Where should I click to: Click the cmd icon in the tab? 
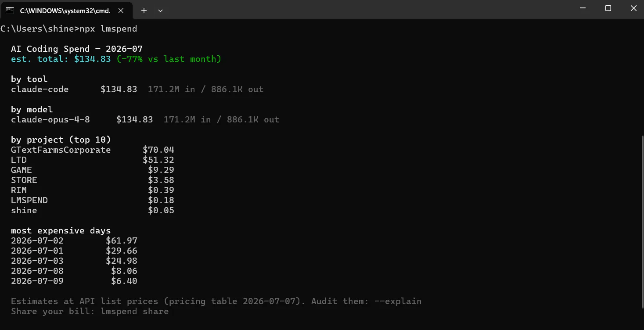[10, 10]
